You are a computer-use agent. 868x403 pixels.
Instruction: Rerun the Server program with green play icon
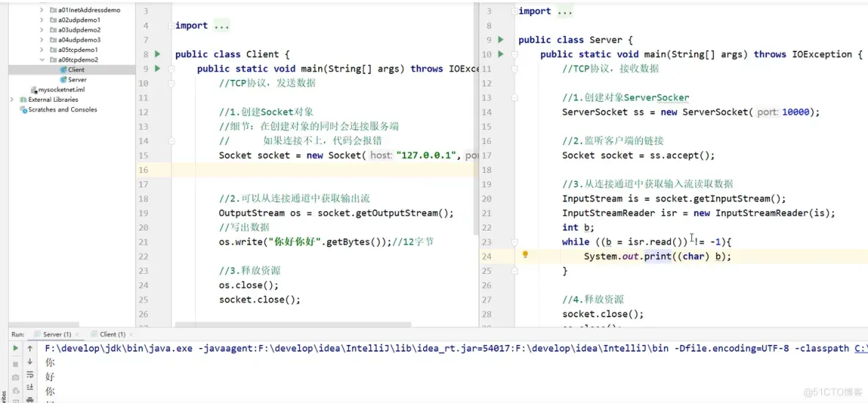[15, 348]
